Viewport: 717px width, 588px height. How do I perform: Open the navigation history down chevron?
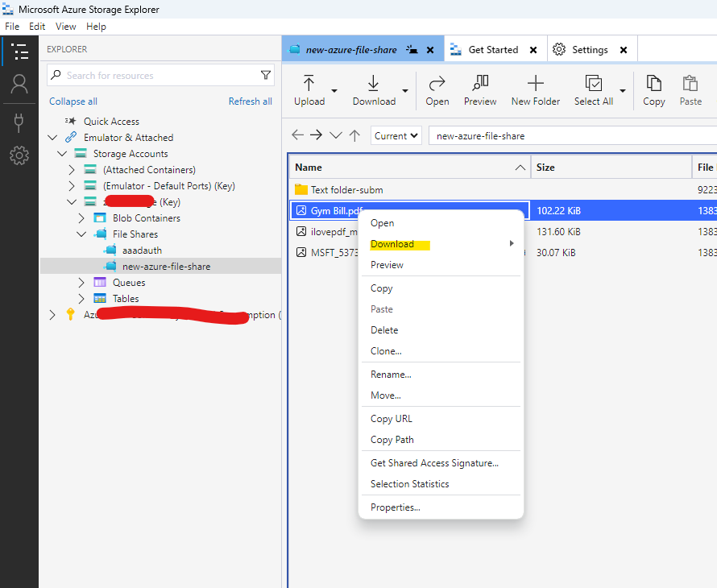(336, 135)
